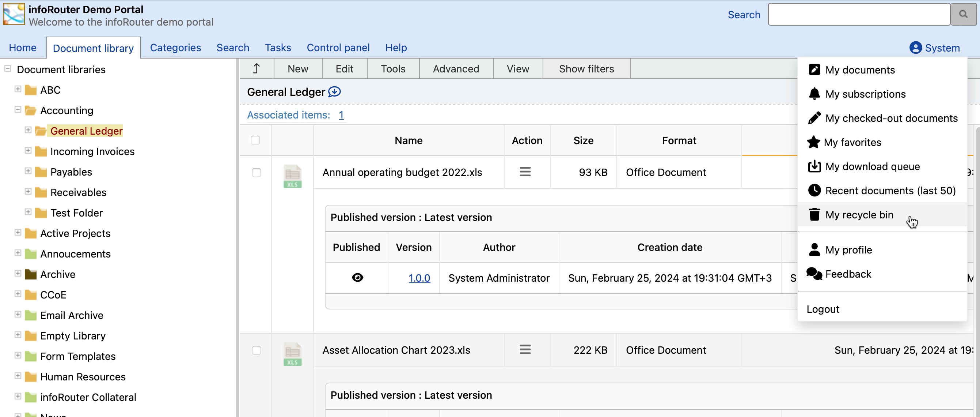Expand the Incoming Invoices folder
Screen dimensions: 980x417
coord(28,150)
